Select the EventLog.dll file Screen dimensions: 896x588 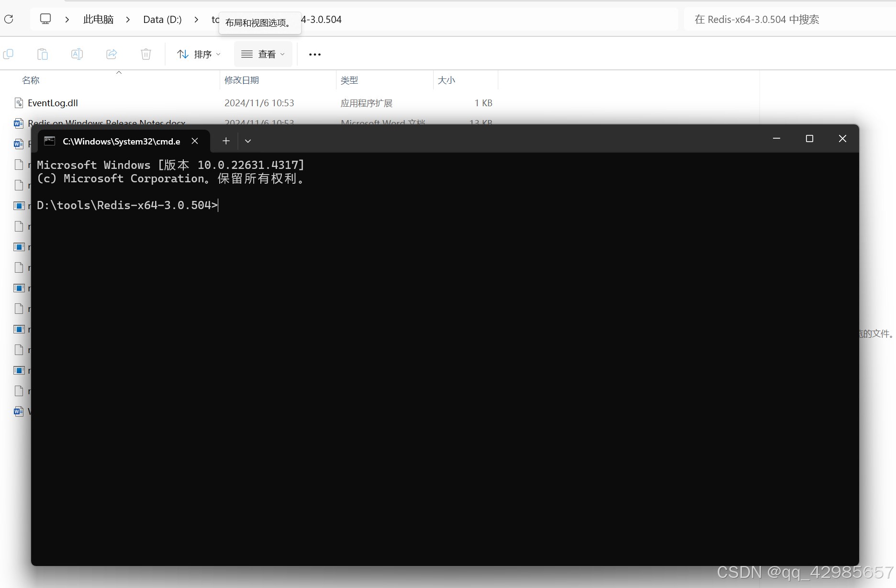click(x=53, y=103)
